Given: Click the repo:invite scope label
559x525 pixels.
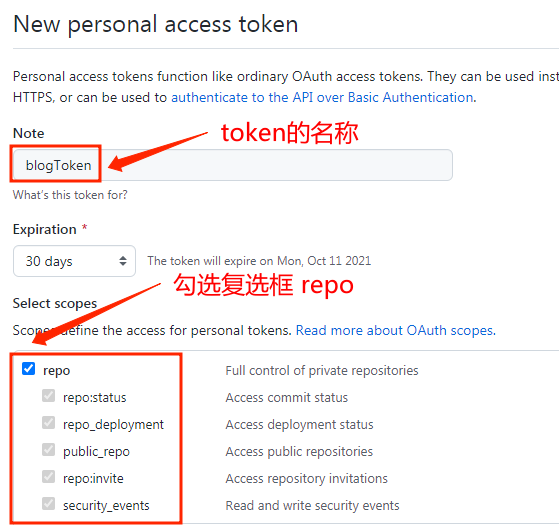Looking at the screenshot, I should pyautogui.click(x=93, y=478).
